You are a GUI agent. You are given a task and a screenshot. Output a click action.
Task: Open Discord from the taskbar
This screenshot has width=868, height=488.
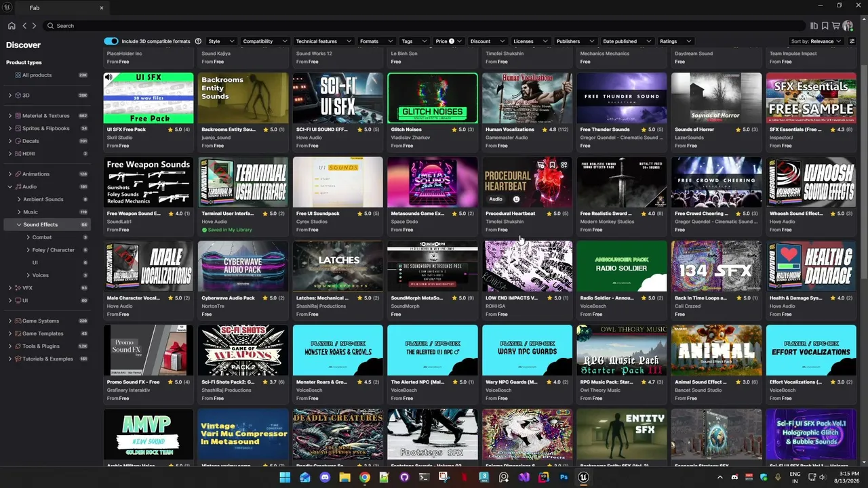325,477
